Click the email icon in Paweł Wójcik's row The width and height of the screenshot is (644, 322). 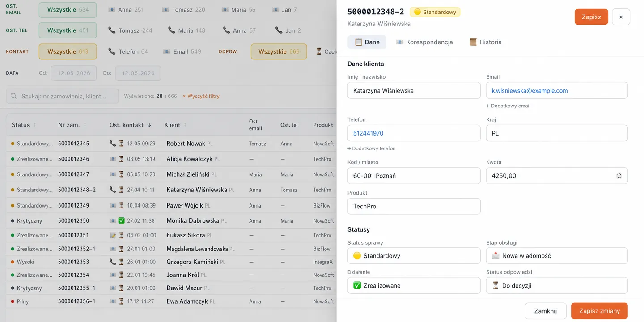click(x=113, y=205)
